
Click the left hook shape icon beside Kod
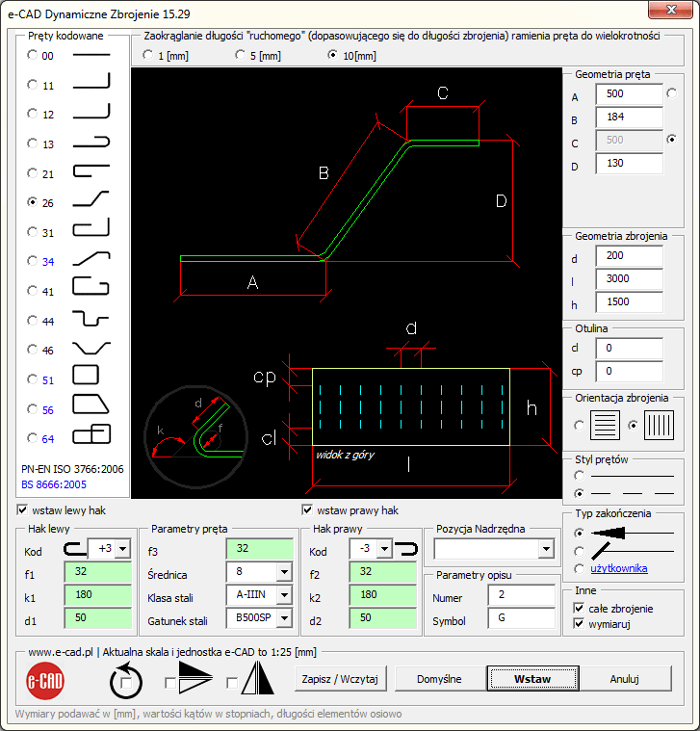[x=74, y=549]
